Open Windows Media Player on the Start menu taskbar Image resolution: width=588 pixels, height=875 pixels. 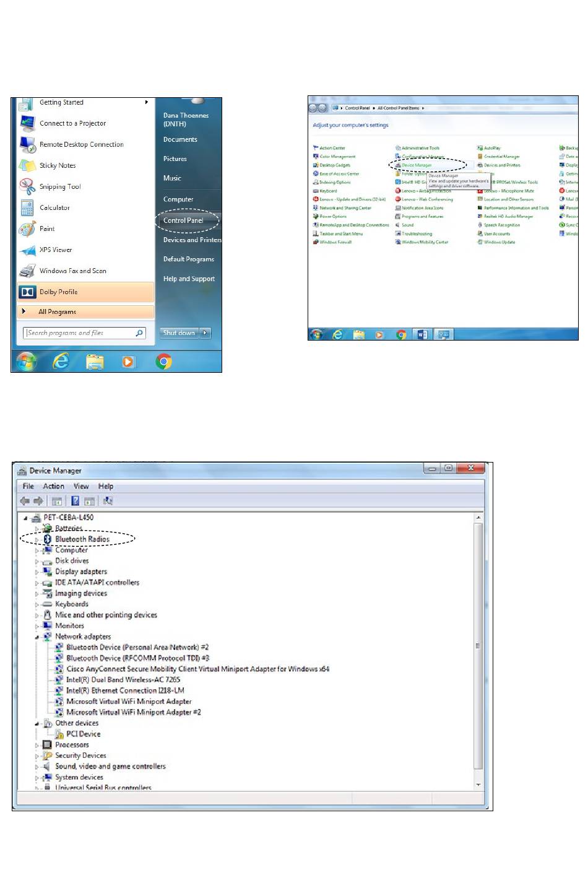pyautogui.click(x=128, y=362)
